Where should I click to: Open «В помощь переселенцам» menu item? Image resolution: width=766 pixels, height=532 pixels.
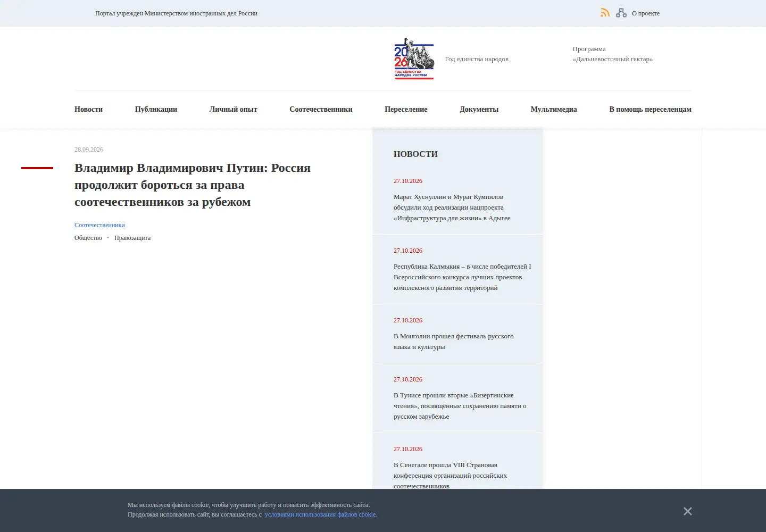[x=650, y=109]
